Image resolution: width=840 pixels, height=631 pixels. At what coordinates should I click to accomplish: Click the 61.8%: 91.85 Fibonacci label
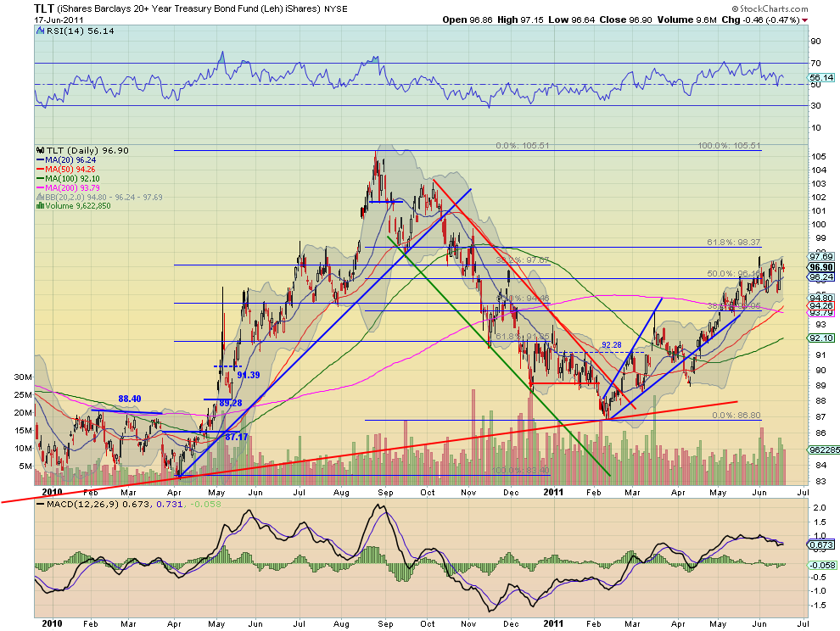[x=523, y=337]
